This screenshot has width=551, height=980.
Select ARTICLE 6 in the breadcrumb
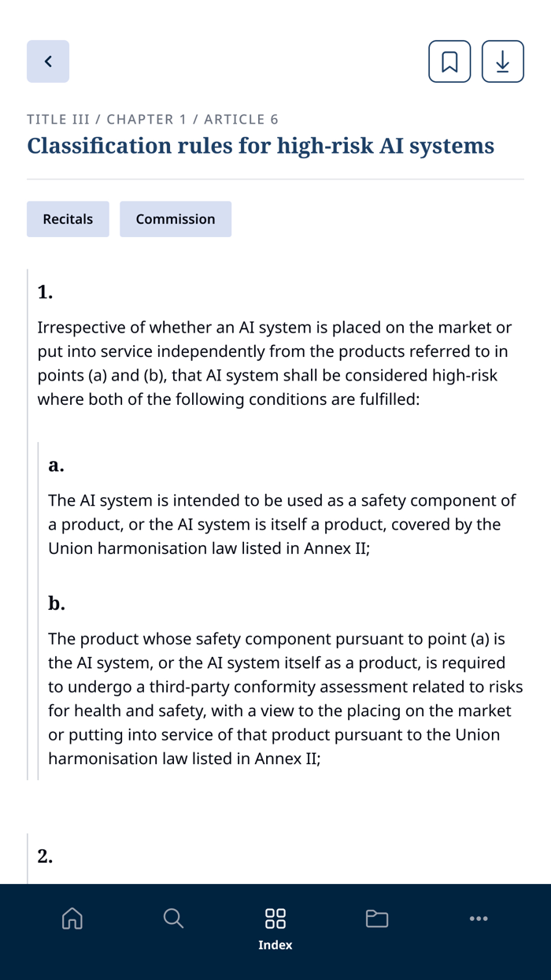point(242,119)
